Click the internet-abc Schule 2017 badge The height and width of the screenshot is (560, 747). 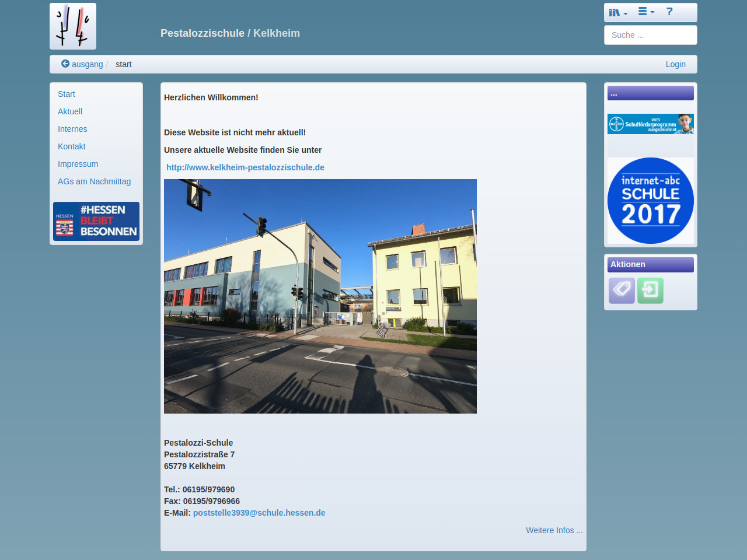650,201
